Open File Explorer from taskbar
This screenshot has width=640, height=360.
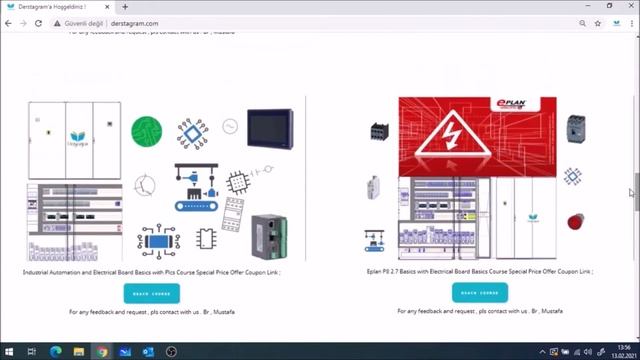point(79,351)
